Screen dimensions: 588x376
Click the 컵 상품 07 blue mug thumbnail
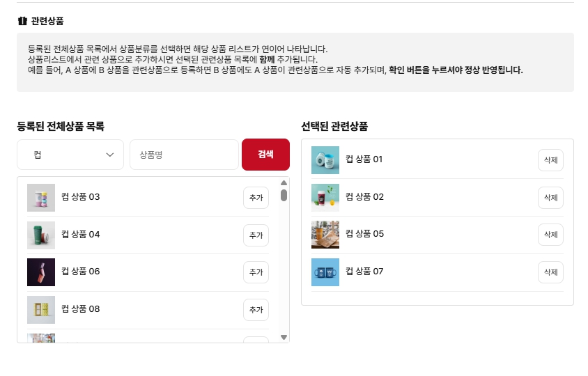325,272
